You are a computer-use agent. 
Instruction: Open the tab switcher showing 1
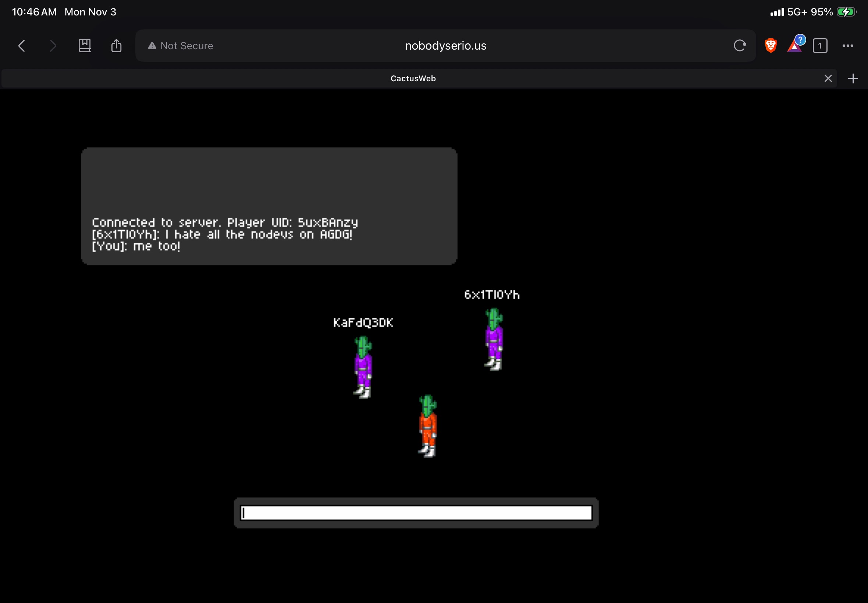pyautogui.click(x=819, y=46)
